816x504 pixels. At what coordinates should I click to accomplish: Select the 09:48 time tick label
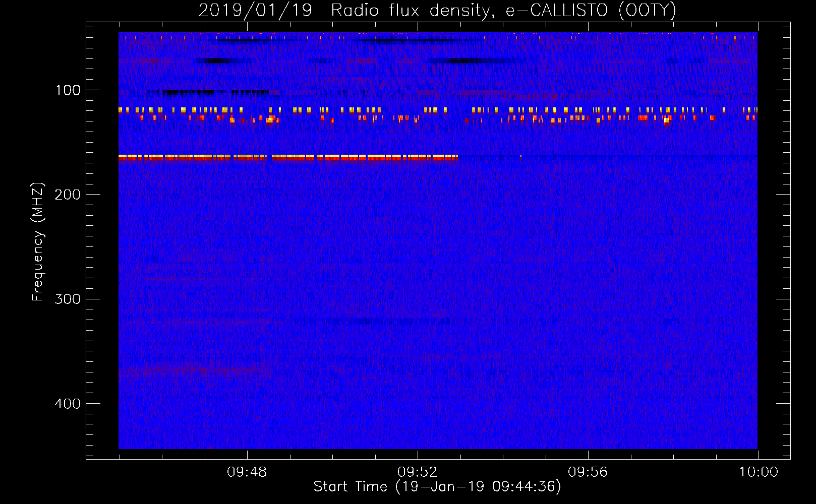pyautogui.click(x=247, y=472)
